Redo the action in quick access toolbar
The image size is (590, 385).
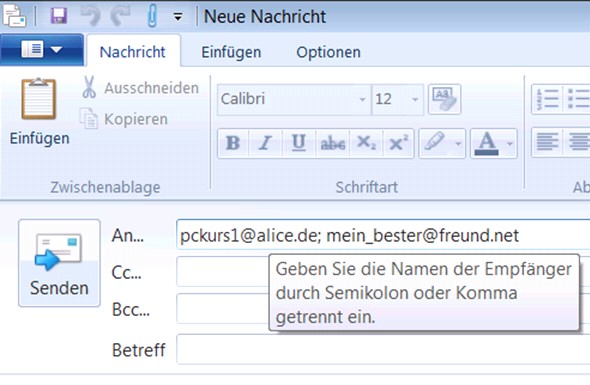[120, 16]
